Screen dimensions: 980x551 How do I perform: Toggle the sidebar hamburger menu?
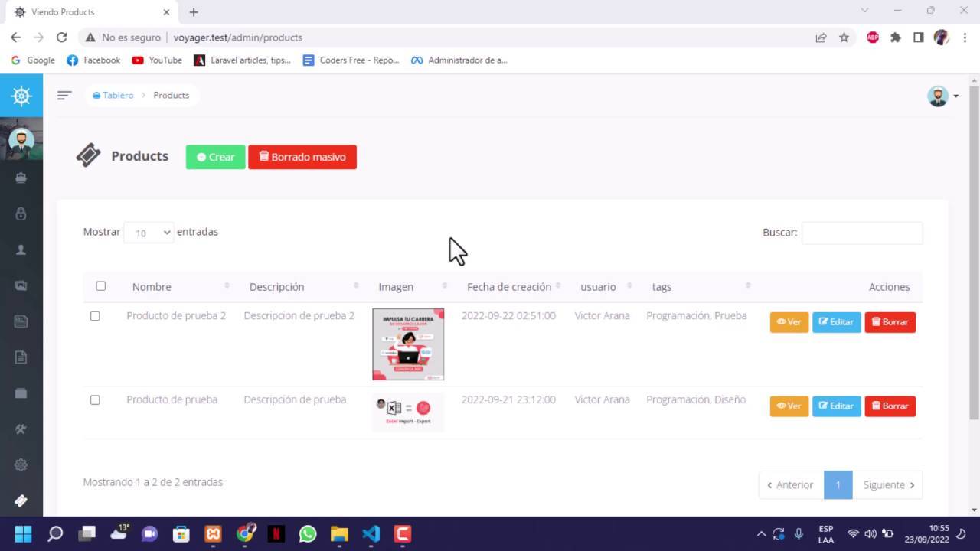coord(64,95)
